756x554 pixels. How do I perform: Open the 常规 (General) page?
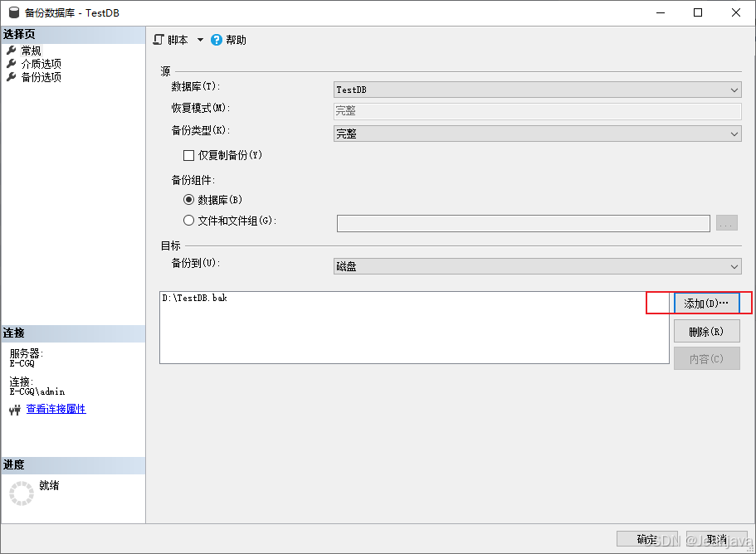pyautogui.click(x=31, y=51)
